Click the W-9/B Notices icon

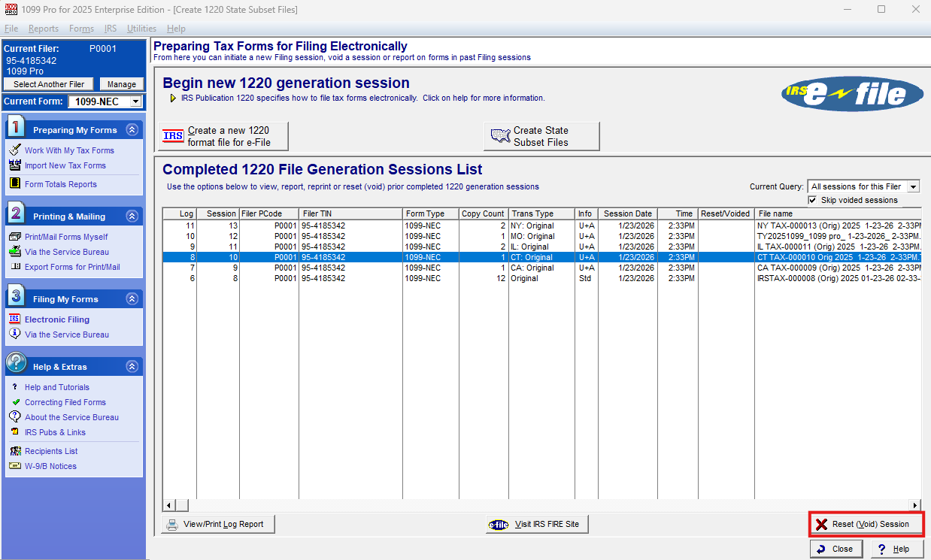15,466
